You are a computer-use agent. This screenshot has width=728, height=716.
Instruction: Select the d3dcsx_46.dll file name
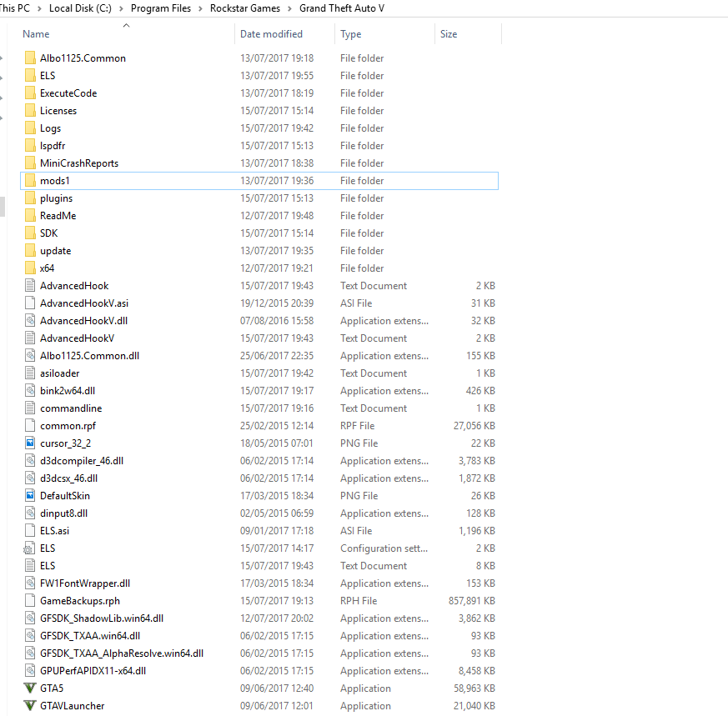pos(68,478)
